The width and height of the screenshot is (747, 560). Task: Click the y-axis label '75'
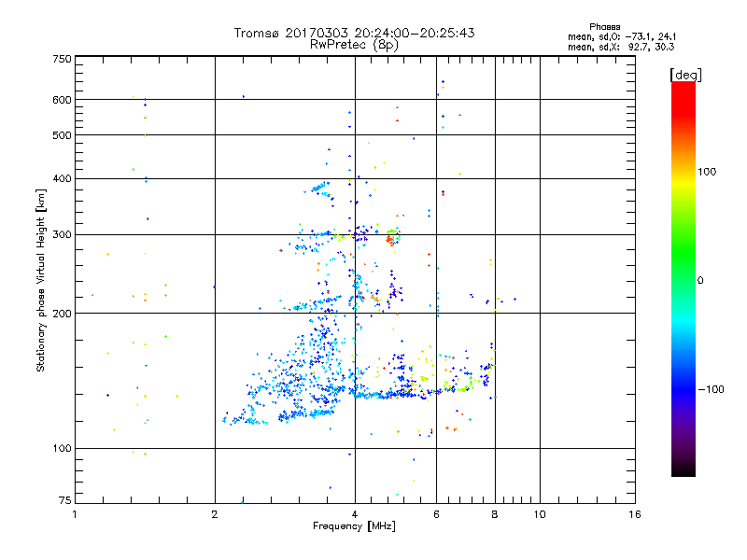coord(65,500)
